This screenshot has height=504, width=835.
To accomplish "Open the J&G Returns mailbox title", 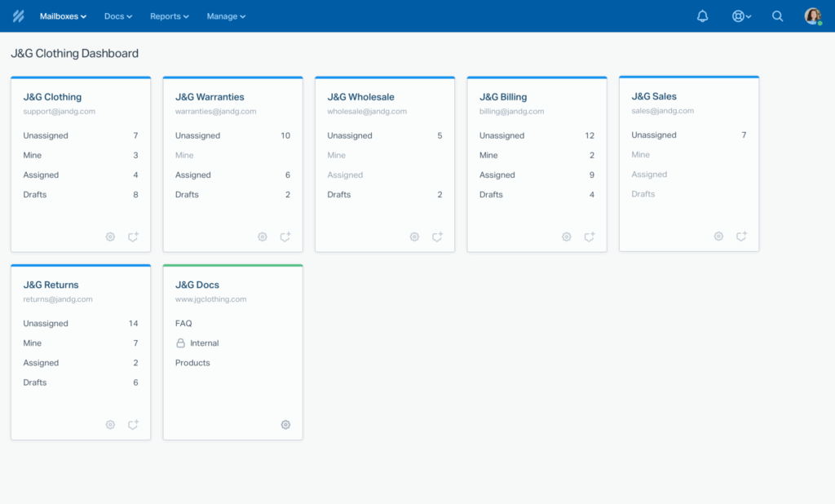I will [51, 285].
